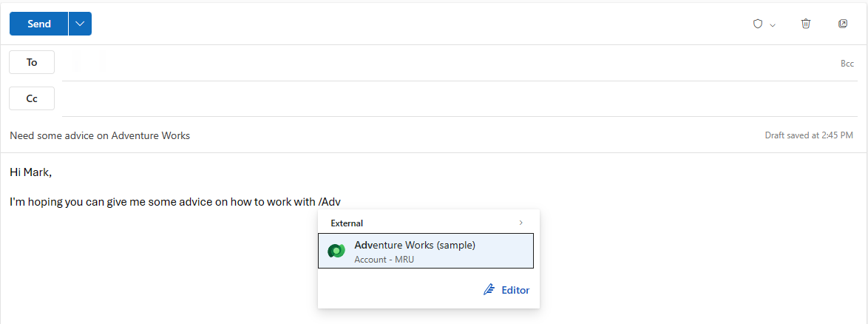Edit the subject line about Adventure Works

tap(100, 135)
